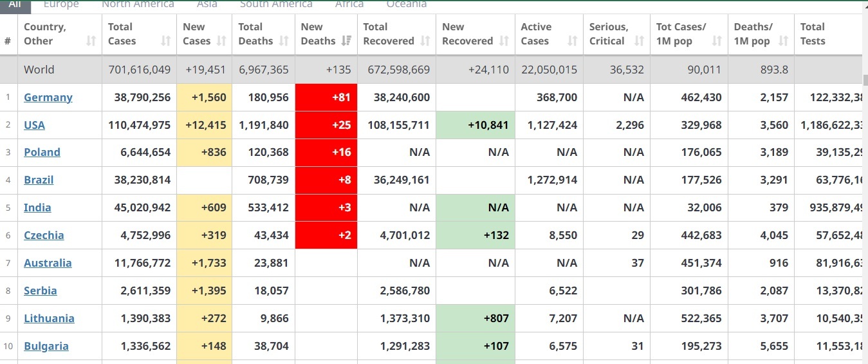The width and height of the screenshot is (868, 364).
Task: Click the Total Tests column header
Action: pos(812,34)
